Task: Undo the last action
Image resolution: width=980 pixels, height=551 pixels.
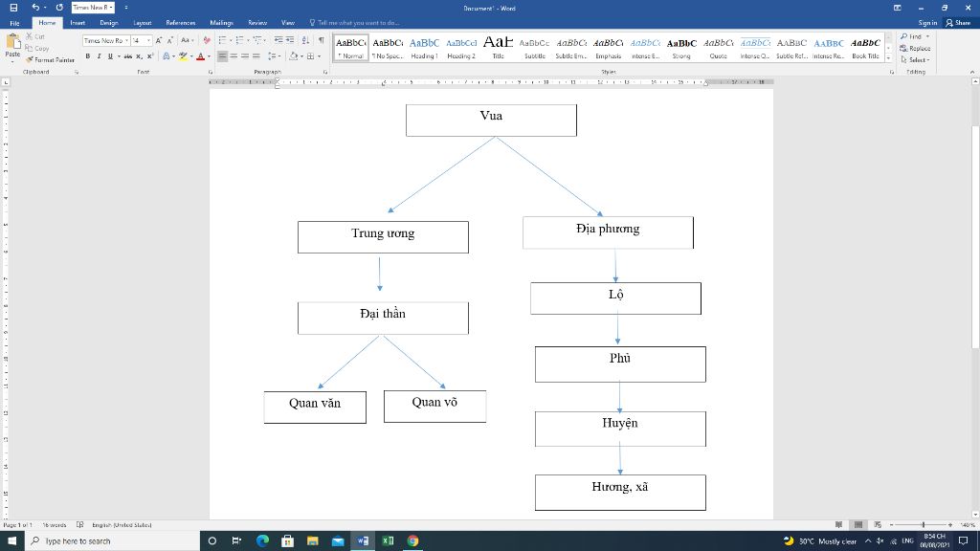Action: (x=35, y=8)
